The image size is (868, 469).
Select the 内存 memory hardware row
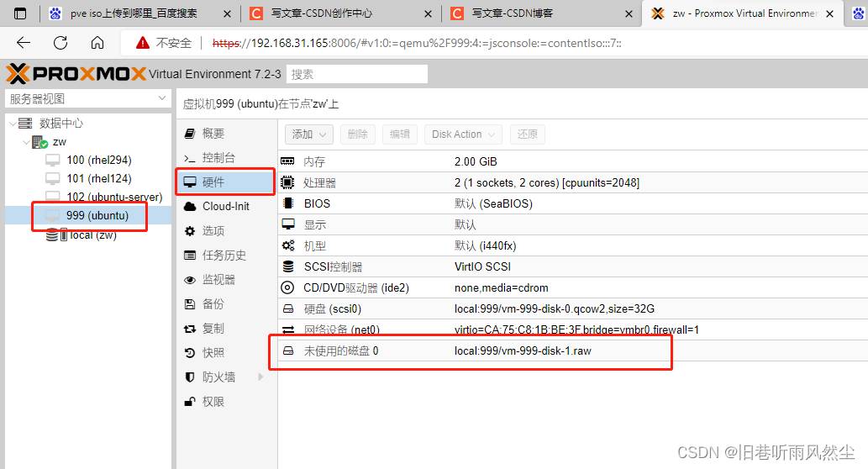point(471,161)
